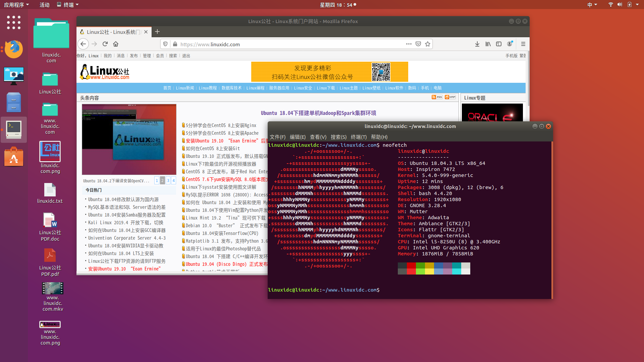Screen dimensions: 644x362
Task: Bookmark this page with the star icon
Action: [427, 44]
